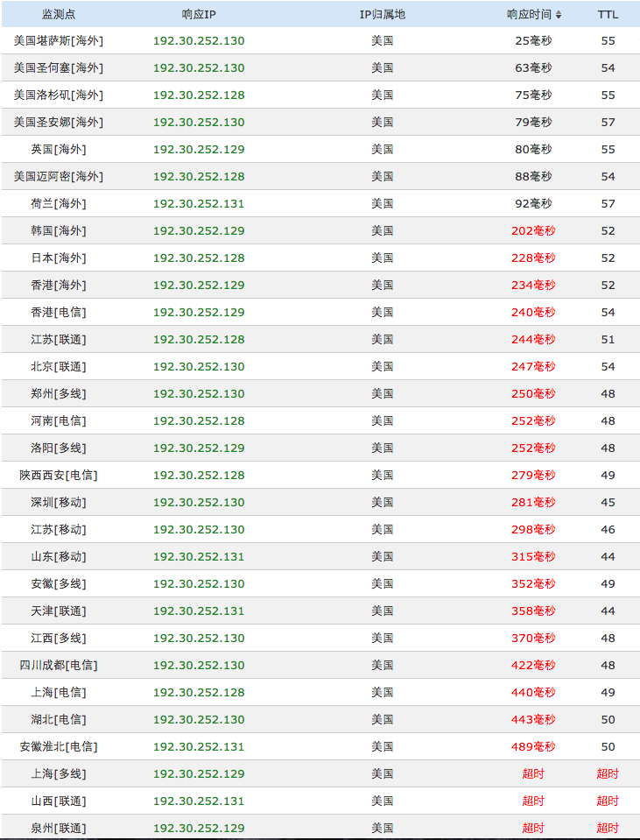Open the IP in 北京[联通] row

point(199,366)
